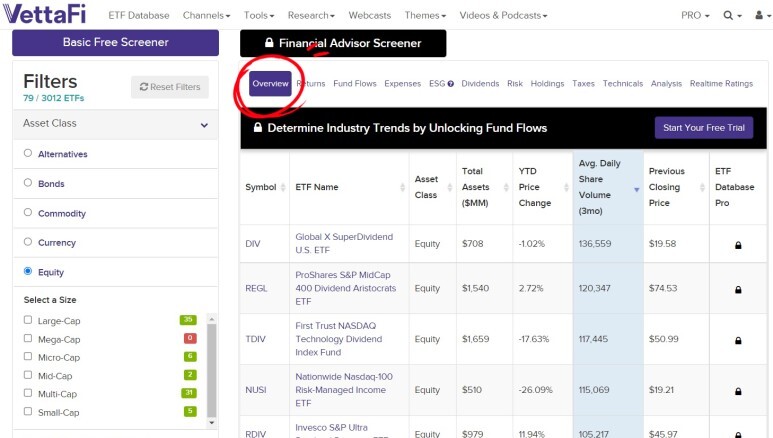Switch to the Taxes tab
Viewport: 773px width, 438px height.
click(583, 84)
